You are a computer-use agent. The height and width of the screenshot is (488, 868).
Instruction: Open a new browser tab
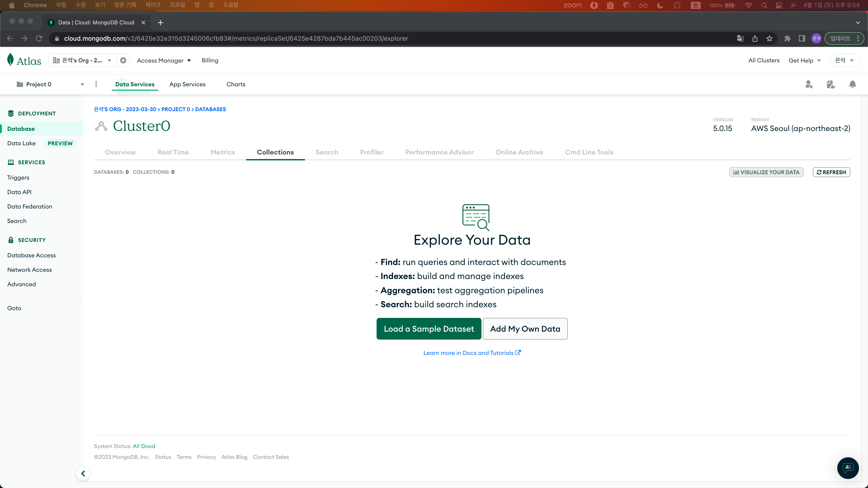coord(160,23)
